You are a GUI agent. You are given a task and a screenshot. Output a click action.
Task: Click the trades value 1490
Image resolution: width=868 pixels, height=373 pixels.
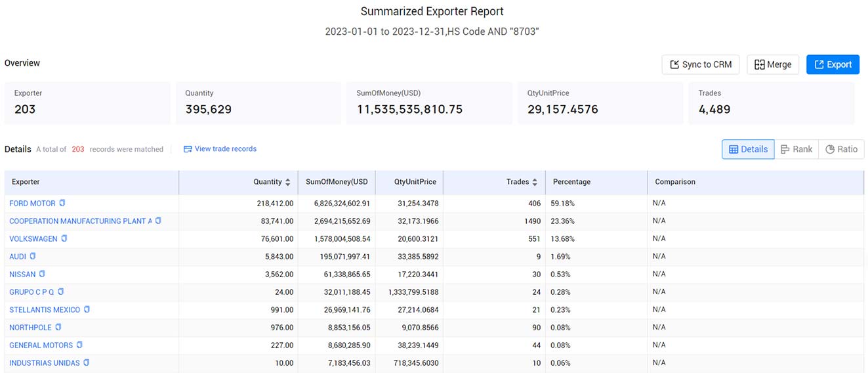pyautogui.click(x=532, y=221)
